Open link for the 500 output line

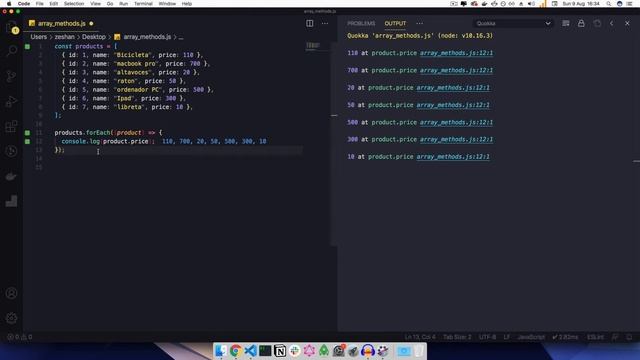click(x=456, y=122)
